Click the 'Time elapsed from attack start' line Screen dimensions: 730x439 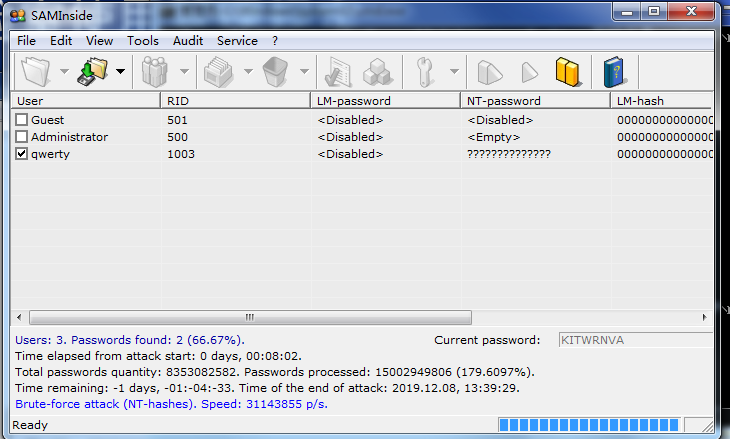point(158,357)
